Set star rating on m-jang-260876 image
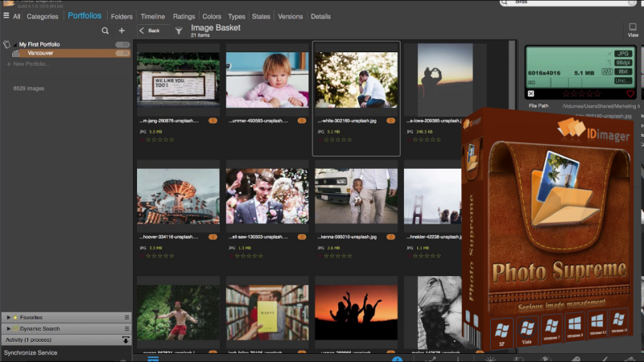 (x=160, y=140)
